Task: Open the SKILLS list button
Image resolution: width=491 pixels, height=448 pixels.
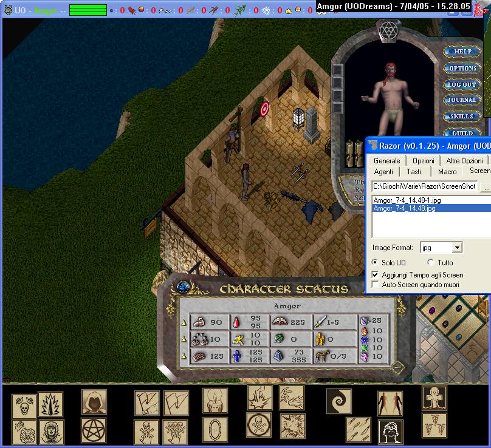Action: 462,117
